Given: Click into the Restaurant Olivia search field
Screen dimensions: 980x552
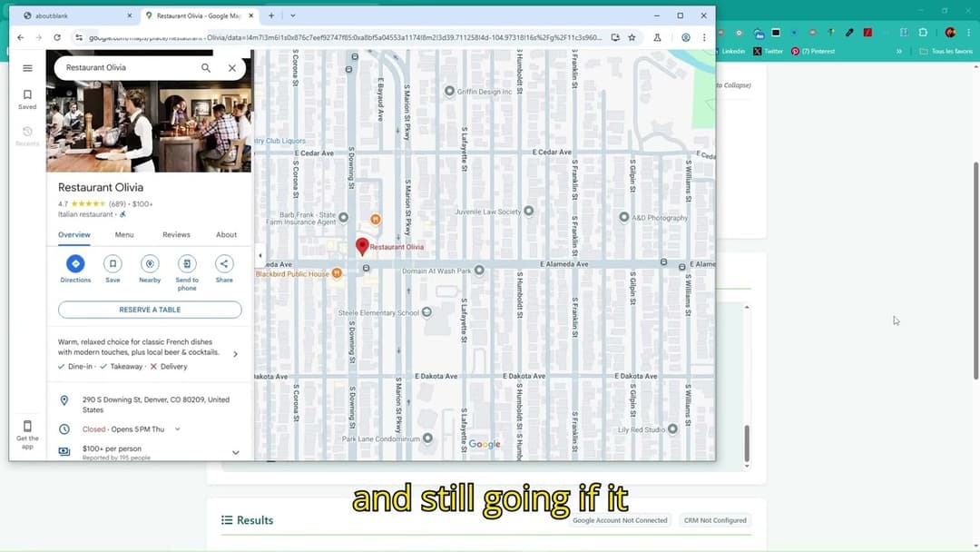Looking at the screenshot, I should (x=128, y=67).
